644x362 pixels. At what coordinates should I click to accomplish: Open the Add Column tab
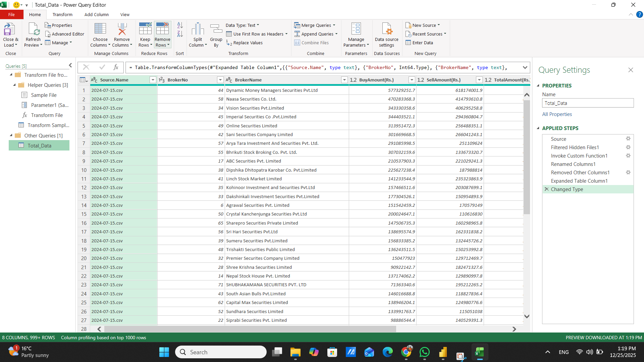[96, 14]
